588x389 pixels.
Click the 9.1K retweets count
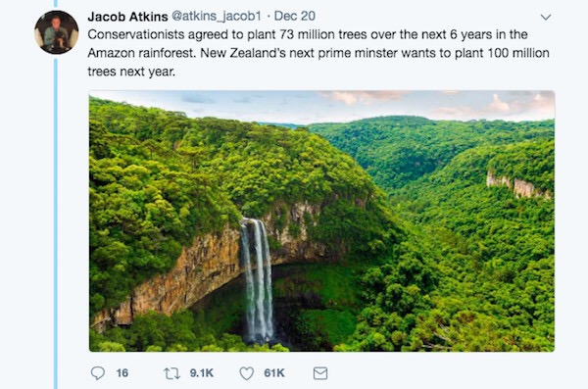pos(201,373)
